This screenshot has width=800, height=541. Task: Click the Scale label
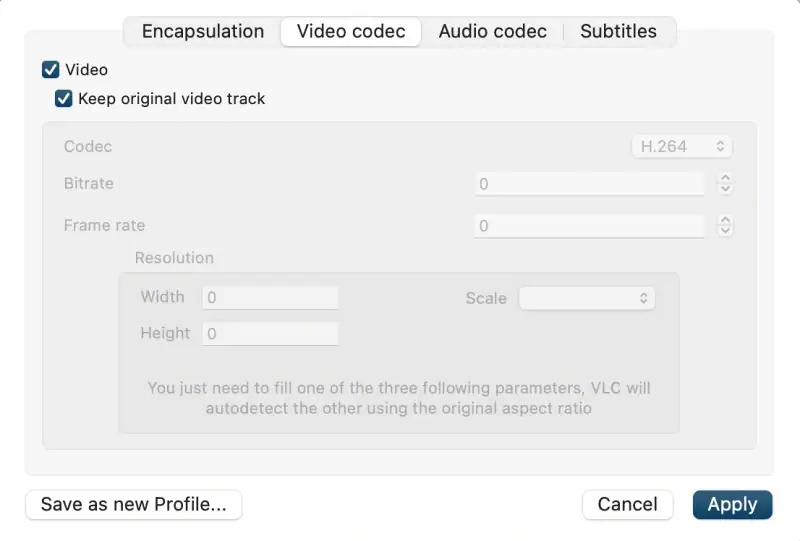coord(486,298)
